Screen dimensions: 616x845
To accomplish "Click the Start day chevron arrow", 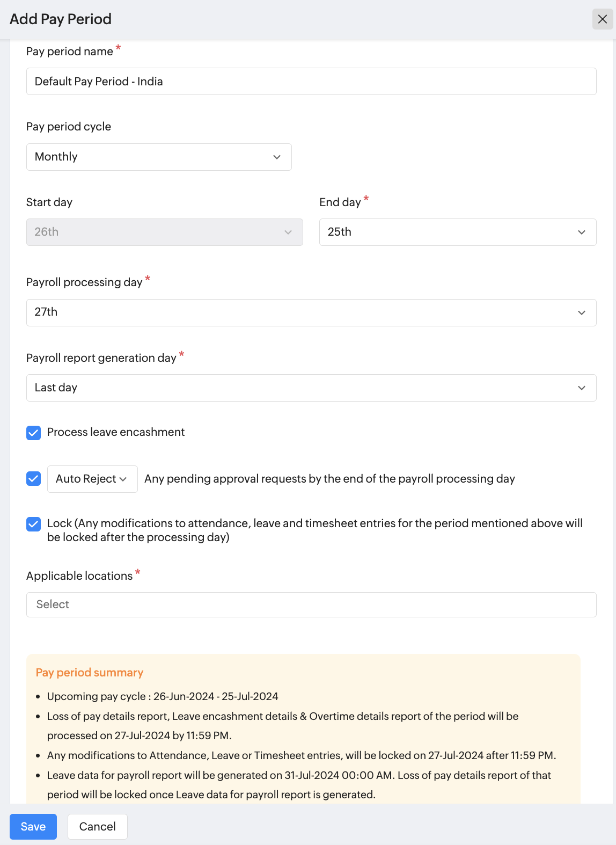I will coord(288,232).
